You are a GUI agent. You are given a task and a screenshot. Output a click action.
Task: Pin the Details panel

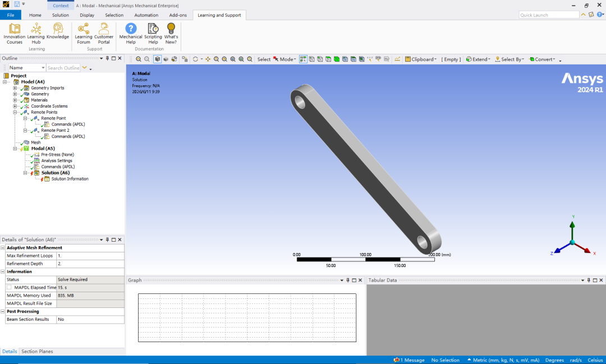(x=107, y=239)
